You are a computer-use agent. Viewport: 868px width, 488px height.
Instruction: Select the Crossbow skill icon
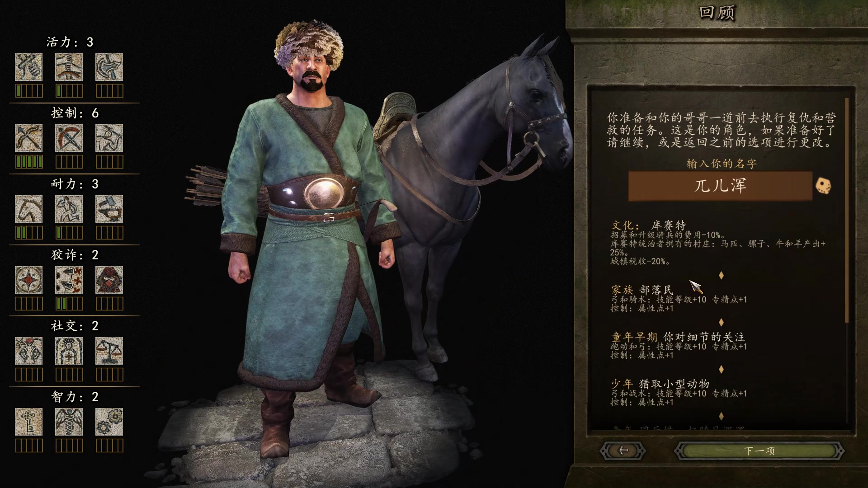[x=69, y=138]
